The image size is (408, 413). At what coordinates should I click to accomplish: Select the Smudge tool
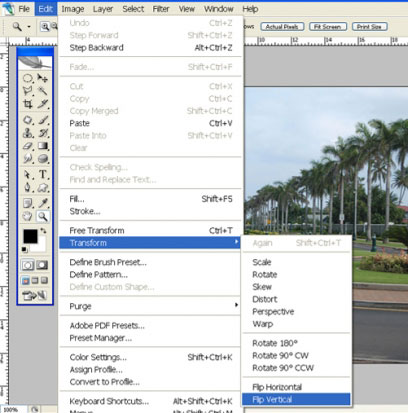(x=28, y=159)
